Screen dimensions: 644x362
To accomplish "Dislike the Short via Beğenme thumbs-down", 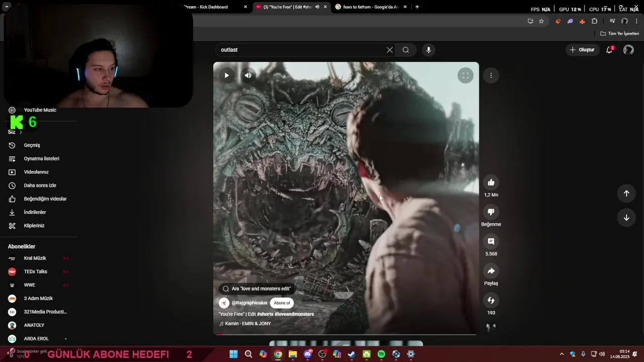I will point(491,212).
